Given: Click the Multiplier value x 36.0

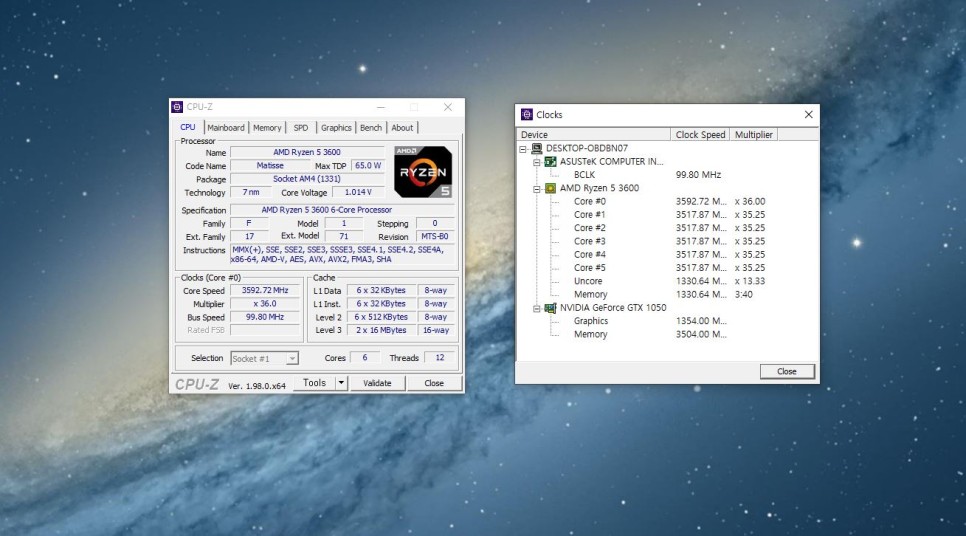Looking at the screenshot, I should tap(265, 304).
